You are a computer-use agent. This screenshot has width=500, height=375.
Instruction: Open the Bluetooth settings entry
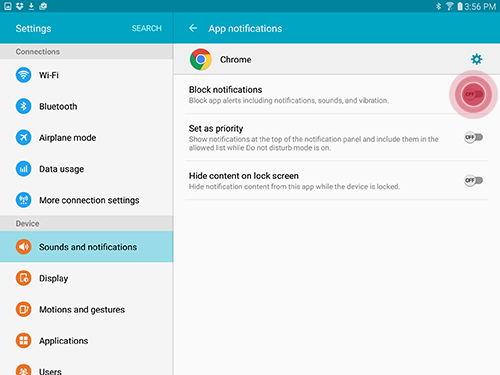(x=87, y=106)
